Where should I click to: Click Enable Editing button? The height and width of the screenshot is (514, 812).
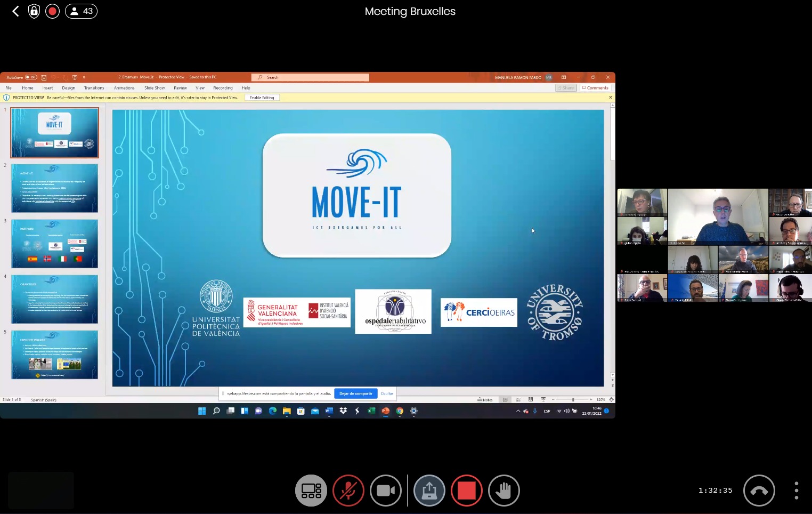[262, 98]
